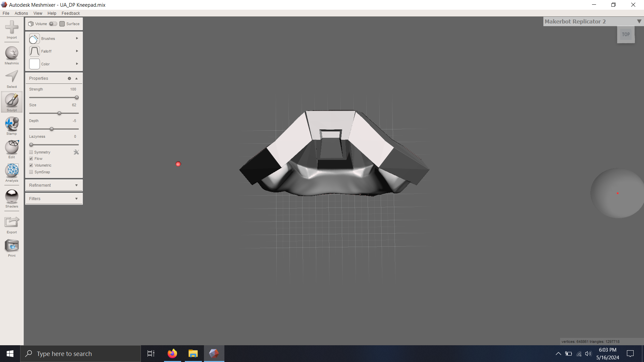
Task: Open the Shaders panel
Action: (12, 198)
